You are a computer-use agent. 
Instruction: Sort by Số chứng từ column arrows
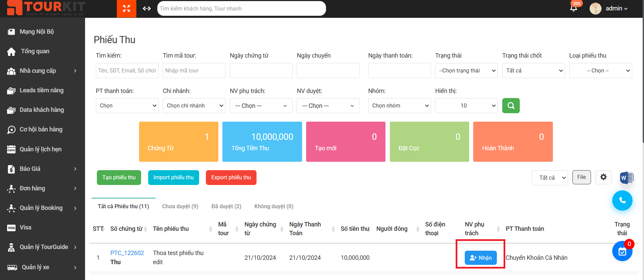coord(146,229)
